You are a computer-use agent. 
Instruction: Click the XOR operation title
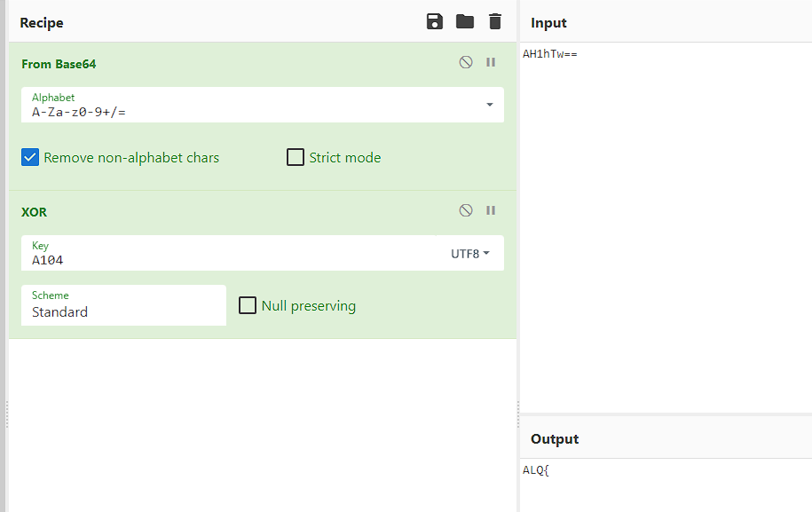(35, 212)
